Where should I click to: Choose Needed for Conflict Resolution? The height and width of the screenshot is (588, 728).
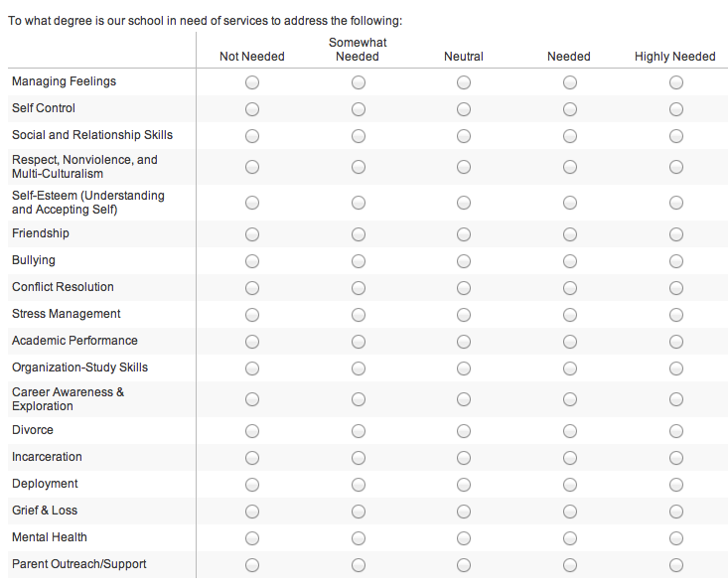click(570, 288)
